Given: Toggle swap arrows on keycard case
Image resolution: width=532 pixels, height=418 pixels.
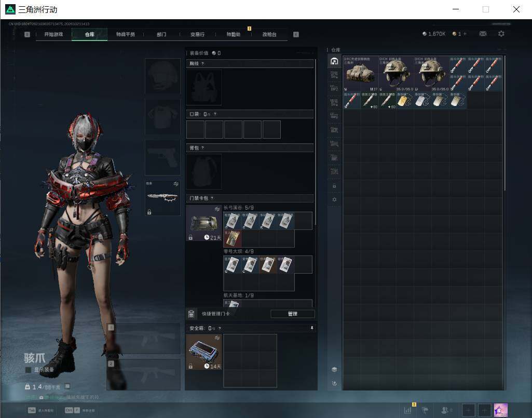Looking at the screenshot, I should pyautogui.click(x=217, y=209).
